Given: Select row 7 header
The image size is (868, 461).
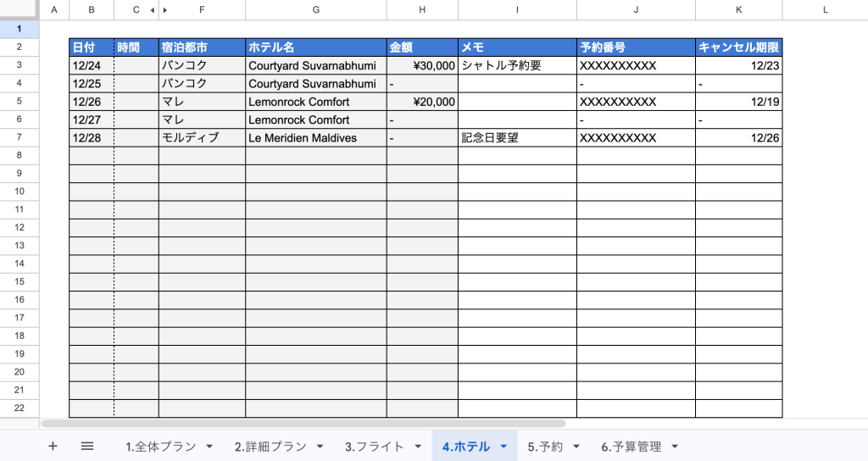Looking at the screenshot, I should [x=19, y=137].
